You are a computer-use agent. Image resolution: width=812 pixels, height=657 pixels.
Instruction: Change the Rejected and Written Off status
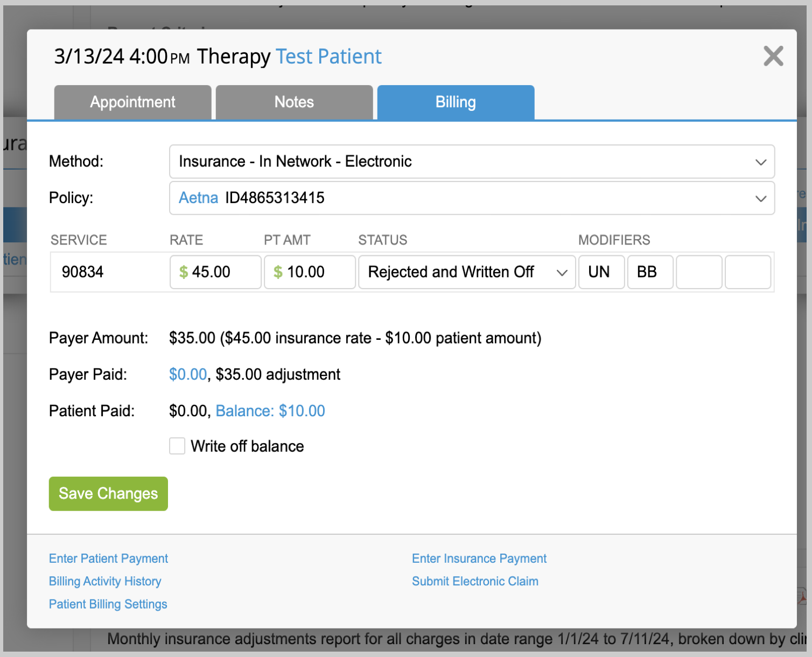(x=466, y=272)
